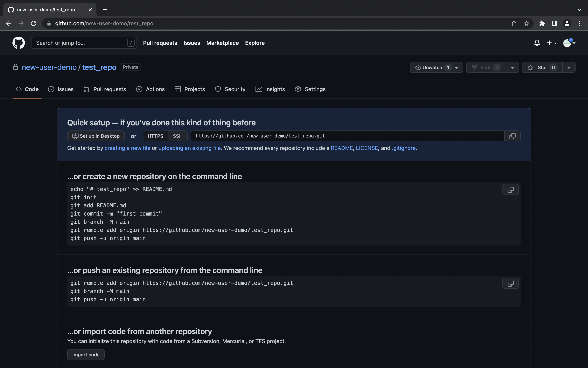Screen dimensions: 588x368
Task: Open the Security tab
Action: click(x=230, y=89)
